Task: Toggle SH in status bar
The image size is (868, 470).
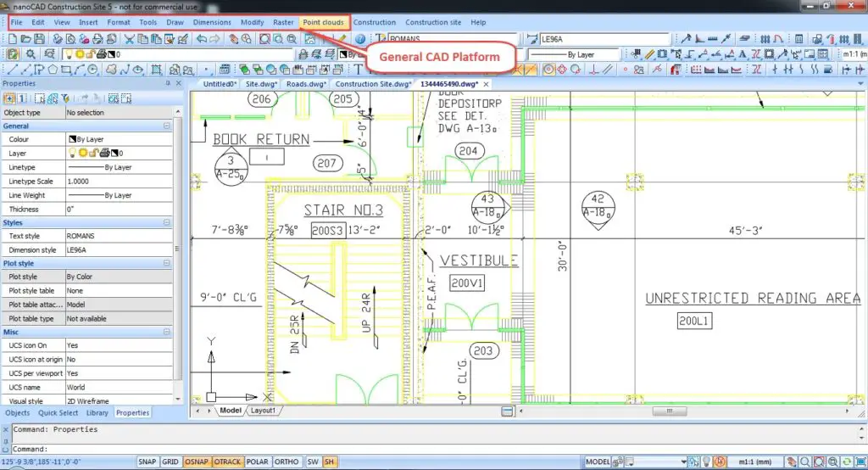Action: (x=330, y=462)
